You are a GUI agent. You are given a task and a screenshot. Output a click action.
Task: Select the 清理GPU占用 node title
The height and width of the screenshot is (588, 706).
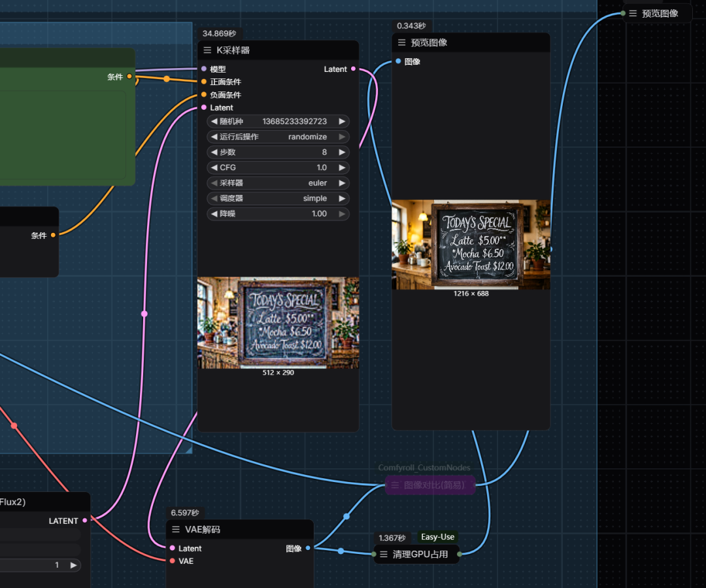(420, 554)
